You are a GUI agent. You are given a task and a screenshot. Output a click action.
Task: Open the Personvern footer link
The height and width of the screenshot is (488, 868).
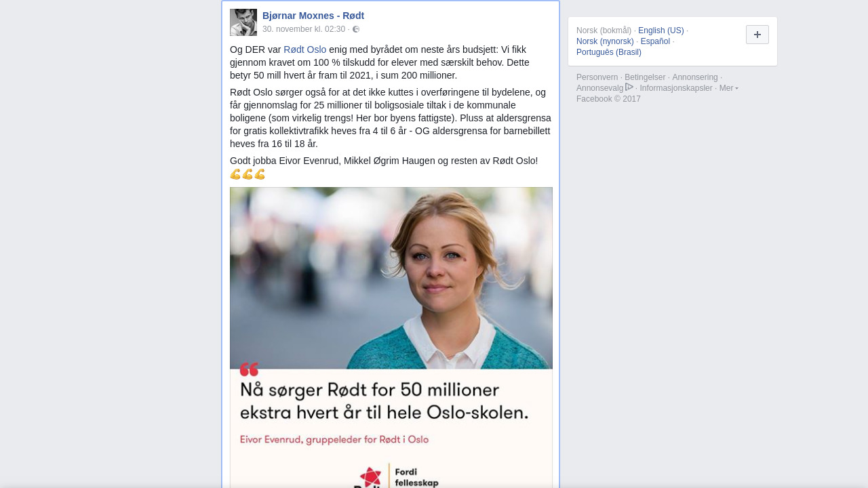tap(597, 77)
